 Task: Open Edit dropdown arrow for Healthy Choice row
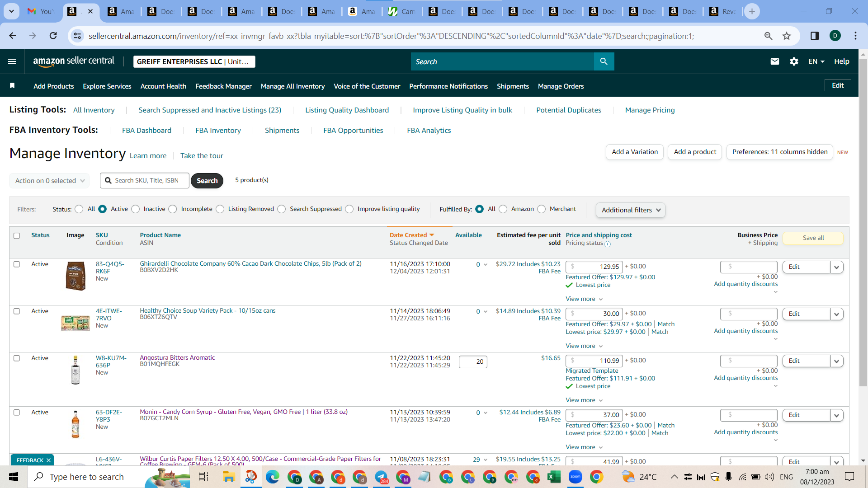tap(837, 314)
